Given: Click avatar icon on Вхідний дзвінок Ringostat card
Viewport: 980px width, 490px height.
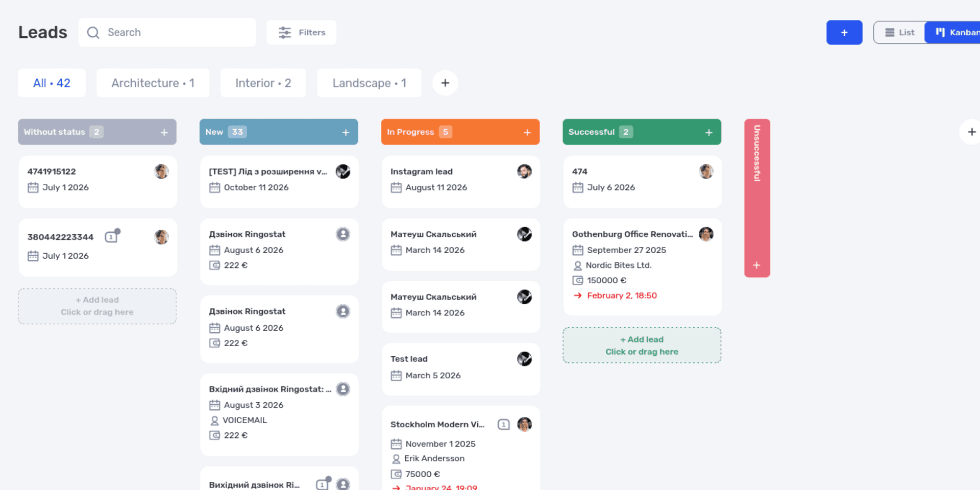Looking at the screenshot, I should coord(343,389).
